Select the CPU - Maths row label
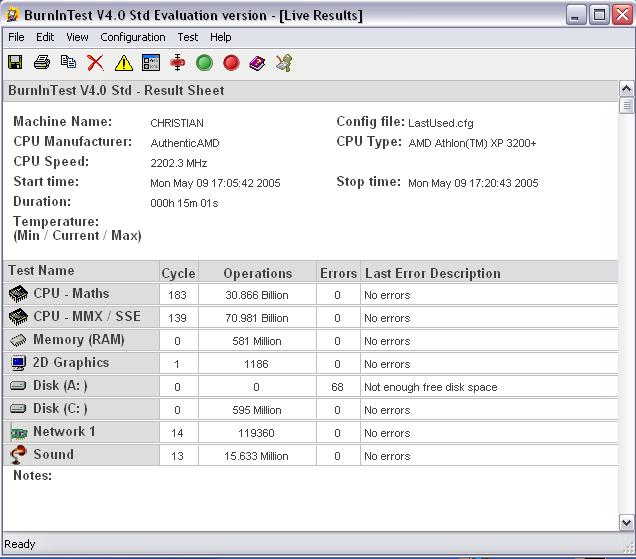 coord(71,293)
